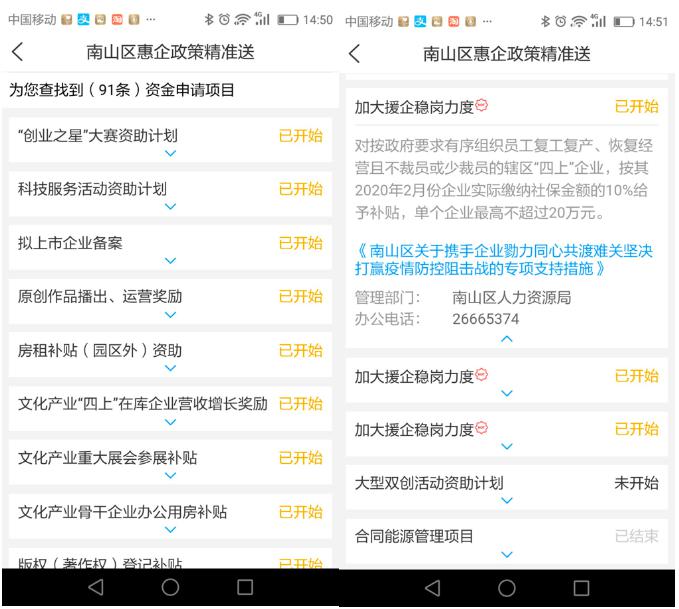The width and height of the screenshot is (679, 609).
Task: Expand 合同能源管理项目 chevron
Action: (x=507, y=554)
